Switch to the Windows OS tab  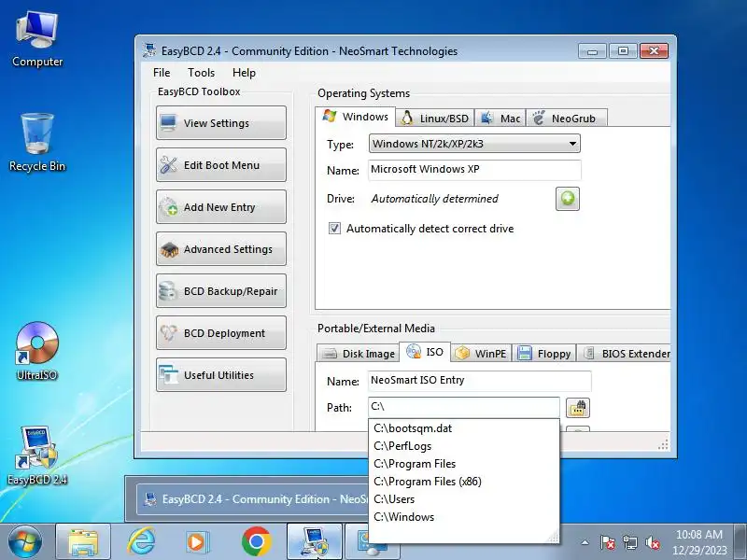point(356,117)
